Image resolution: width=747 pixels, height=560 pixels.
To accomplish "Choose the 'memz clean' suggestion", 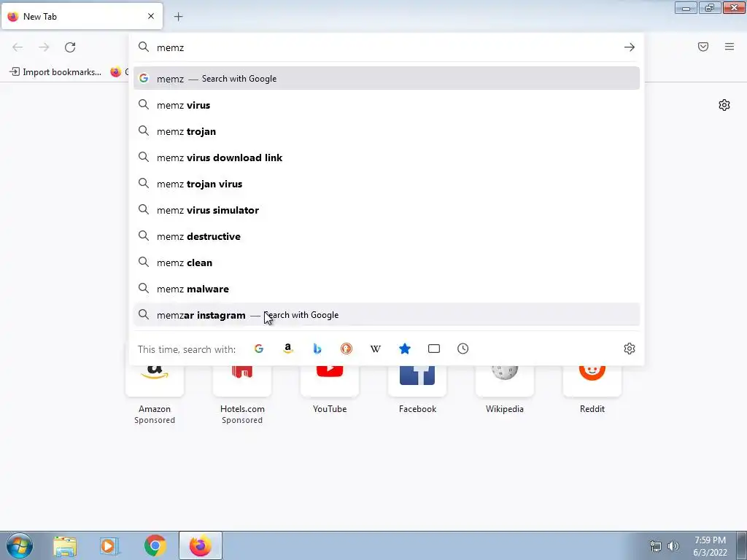I will [x=387, y=262].
